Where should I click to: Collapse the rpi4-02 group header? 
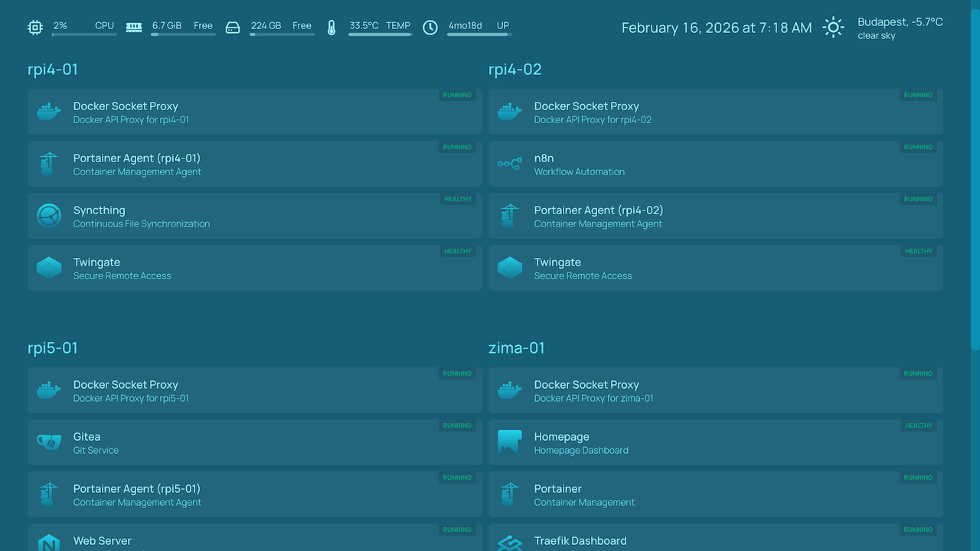(x=514, y=70)
